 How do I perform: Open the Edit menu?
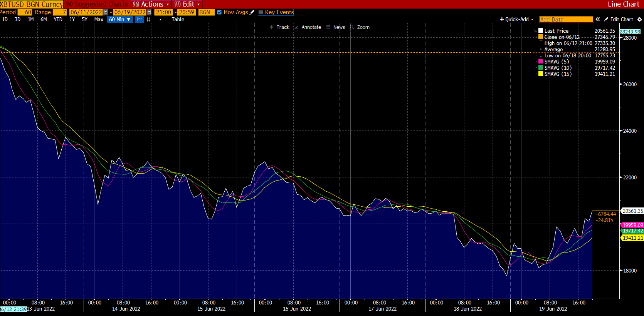coord(187,4)
